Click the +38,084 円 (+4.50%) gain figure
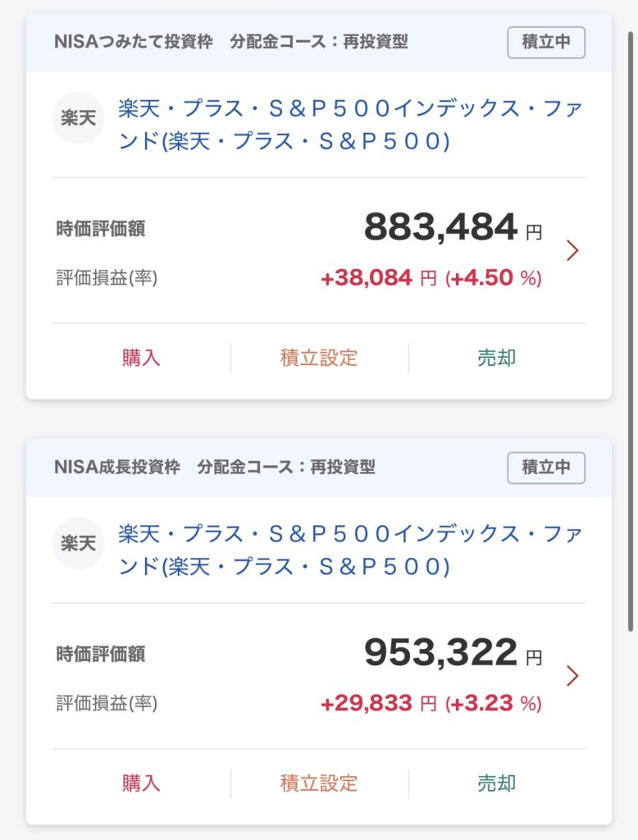The height and width of the screenshot is (840, 638). tap(431, 278)
